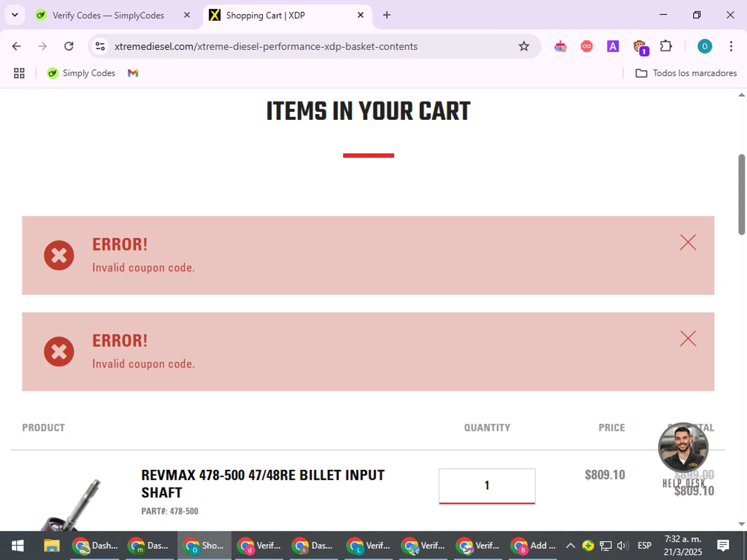Click the browser forward arrow
747x560 pixels.
[42, 46]
